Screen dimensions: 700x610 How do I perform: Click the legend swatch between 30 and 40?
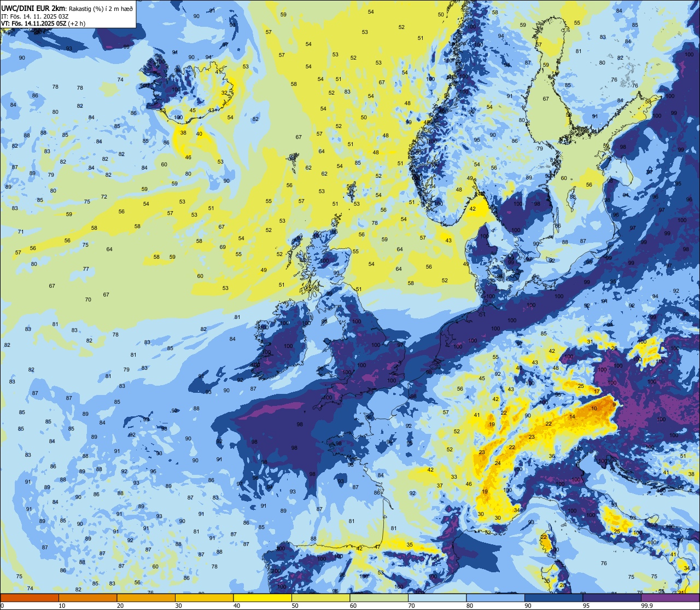click(x=204, y=597)
